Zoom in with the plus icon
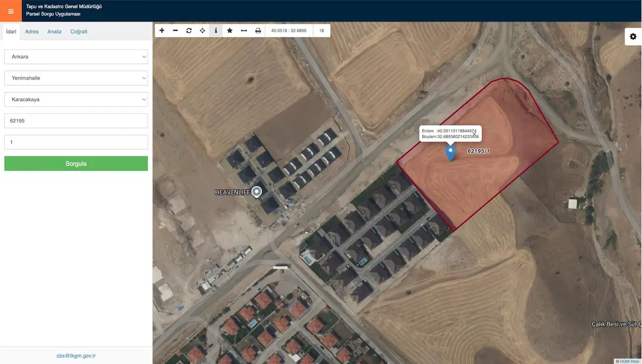This screenshot has height=364, width=642. (162, 30)
